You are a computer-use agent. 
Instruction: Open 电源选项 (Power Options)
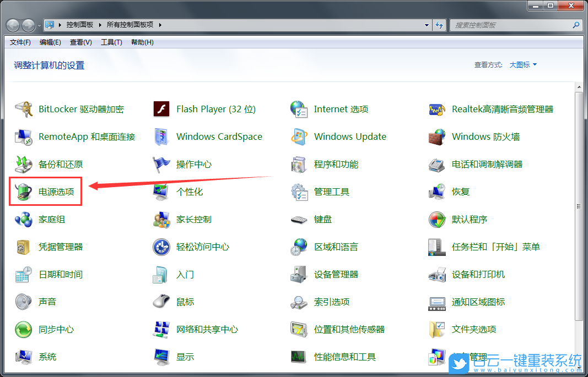coord(47,191)
